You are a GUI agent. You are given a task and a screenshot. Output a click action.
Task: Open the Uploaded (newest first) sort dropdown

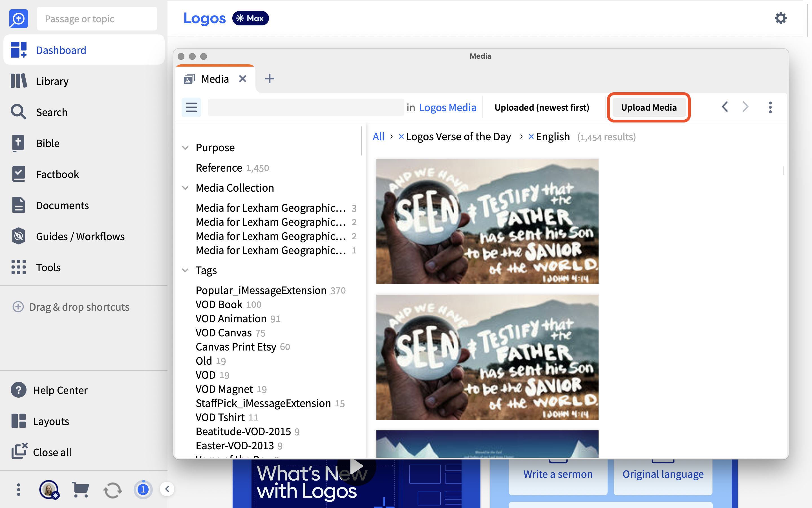(542, 108)
